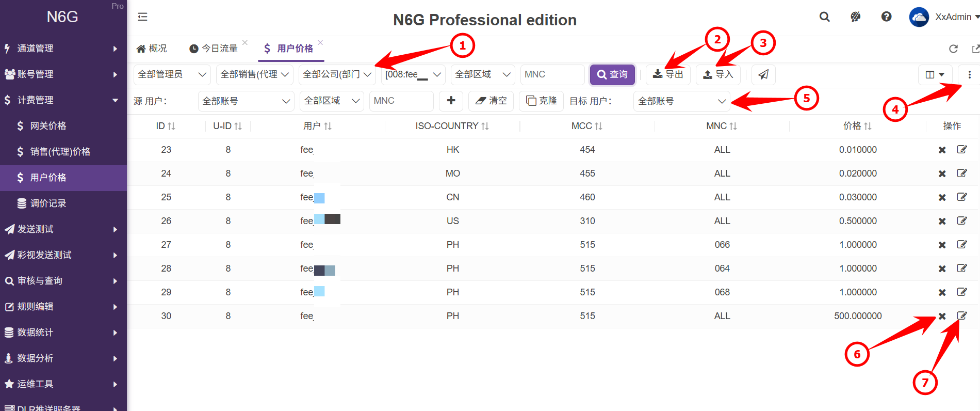Expand the 通道管理 sidebar menu
Viewport: 980px width, 411px height.
63,49
